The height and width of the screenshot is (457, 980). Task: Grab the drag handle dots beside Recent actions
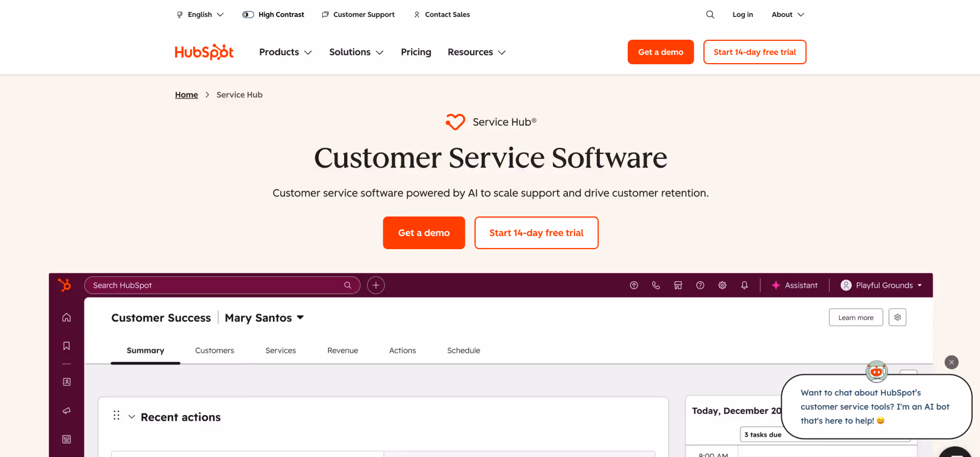click(x=117, y=416)
